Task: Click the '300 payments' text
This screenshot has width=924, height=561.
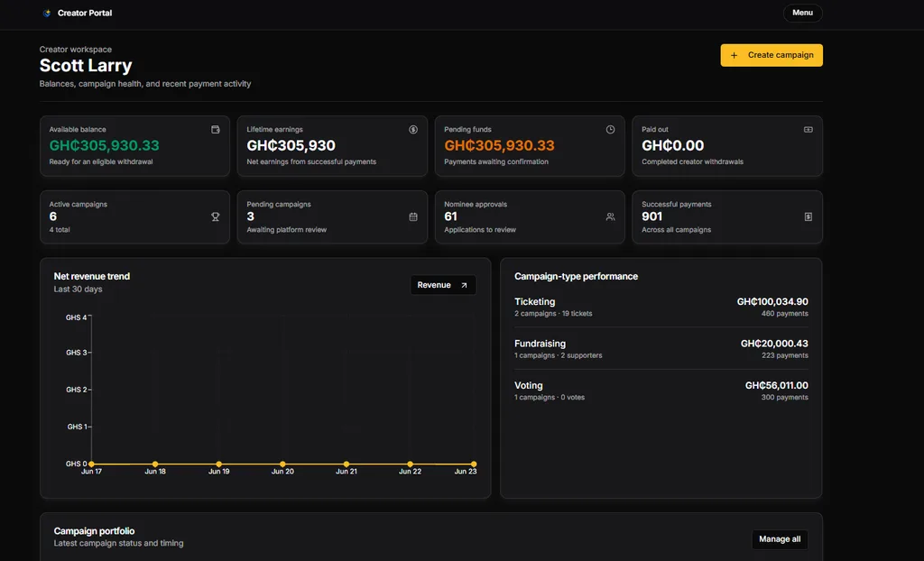Action: coord(784,397)
